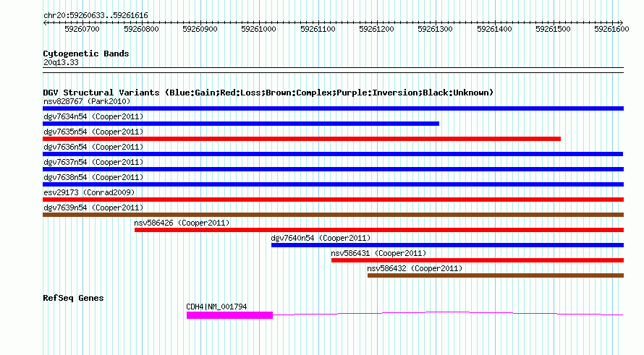Click ruler position 59260800
644x355 pixels.
click(x=141, y=29)
